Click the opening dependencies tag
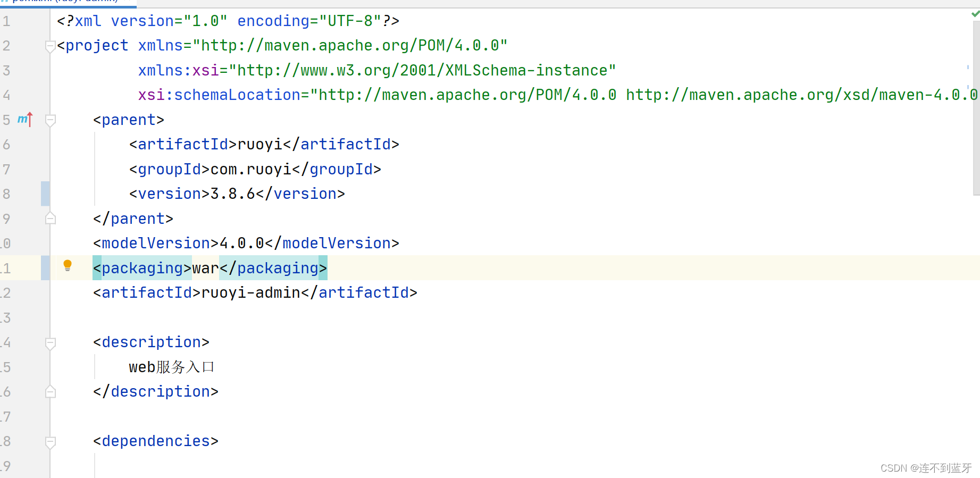Viewport: 980px width, 478px height. (156, 441)
